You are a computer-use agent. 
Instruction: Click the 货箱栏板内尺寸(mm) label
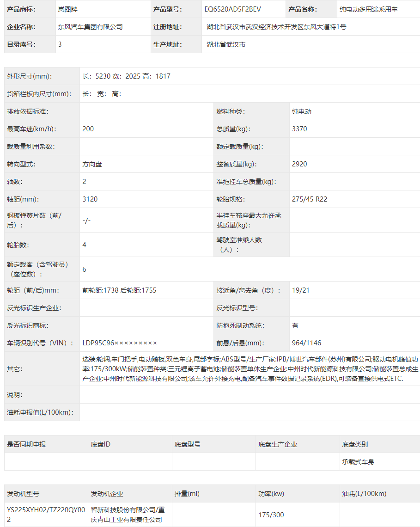click(39, 94)
